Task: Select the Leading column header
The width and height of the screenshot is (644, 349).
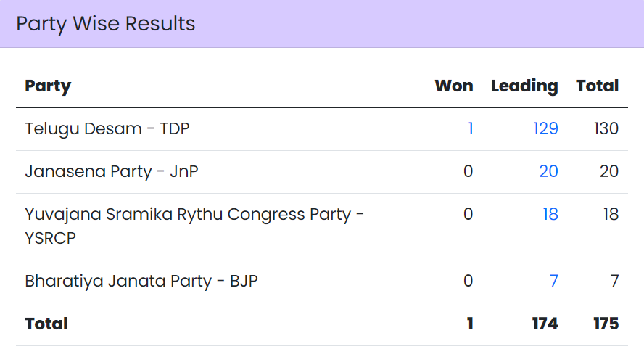Action: pos(524,86)
